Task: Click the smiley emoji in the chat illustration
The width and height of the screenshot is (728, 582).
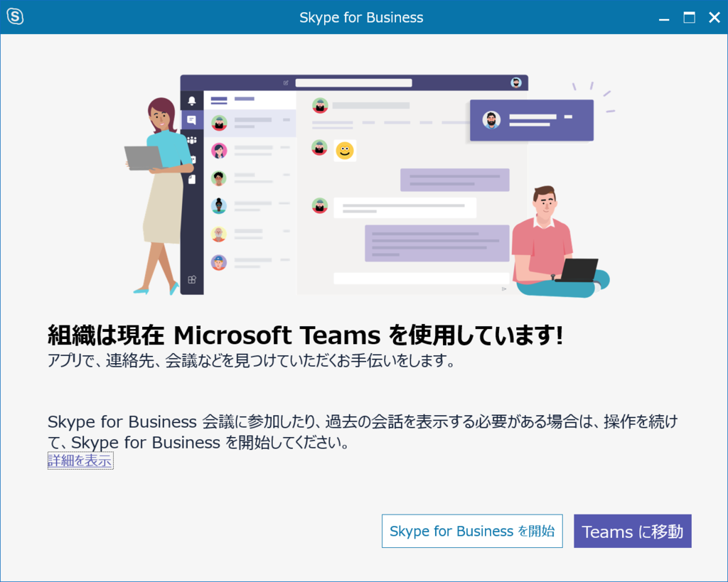Action: pos(346,151)
